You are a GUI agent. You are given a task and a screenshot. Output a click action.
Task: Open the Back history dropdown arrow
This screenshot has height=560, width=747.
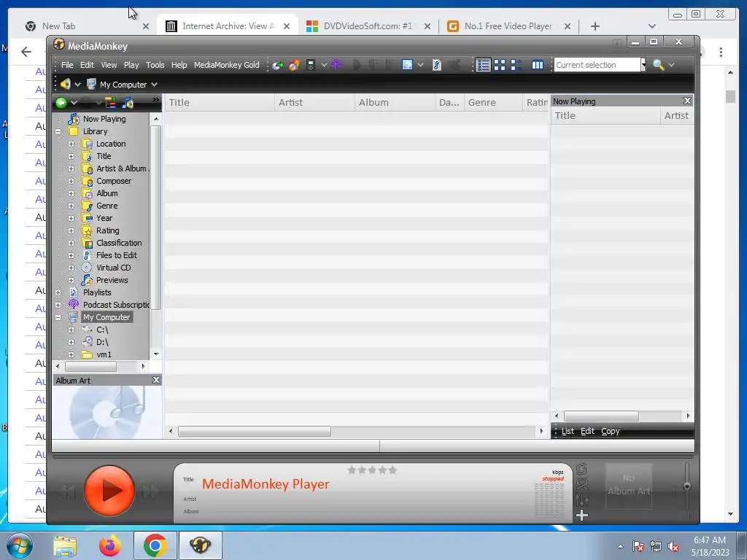[74, 103]
